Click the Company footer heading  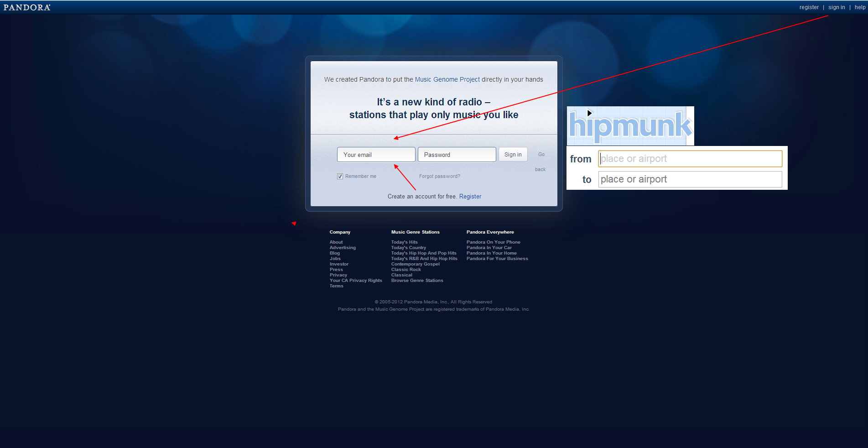[340, 232]
